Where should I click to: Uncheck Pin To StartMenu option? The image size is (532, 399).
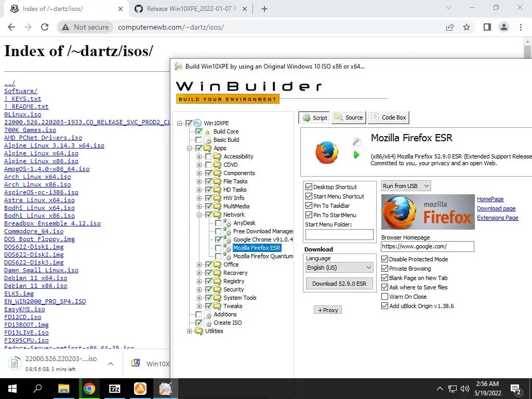tap(309, 215)
